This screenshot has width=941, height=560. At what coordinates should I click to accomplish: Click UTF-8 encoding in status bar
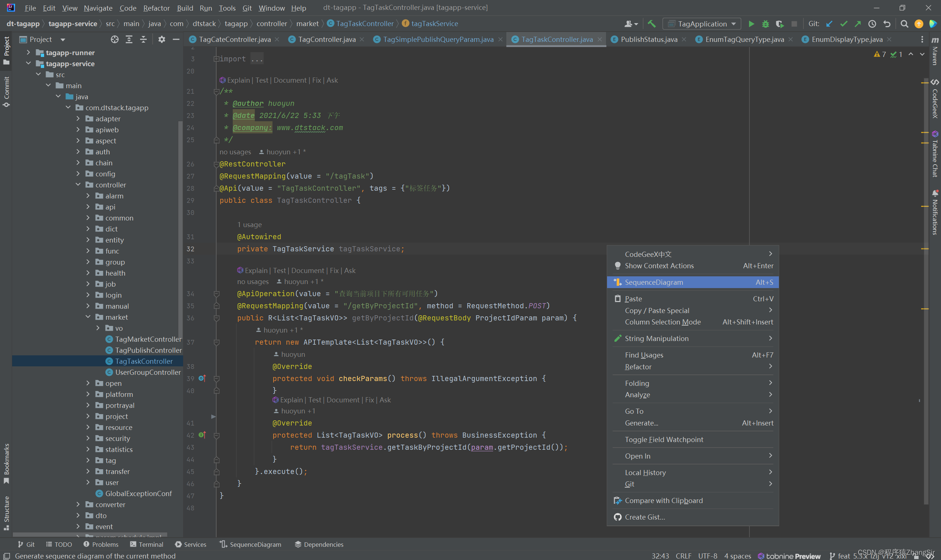[x=707, y=556]
